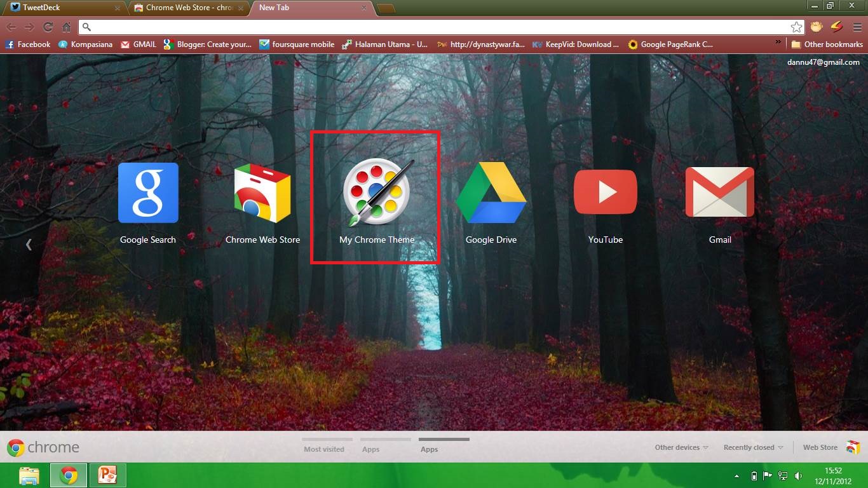Click the chrome logo in the footer
Viewport: 868px width, 488px height.
pyautogui.click(x=43, y=447)
